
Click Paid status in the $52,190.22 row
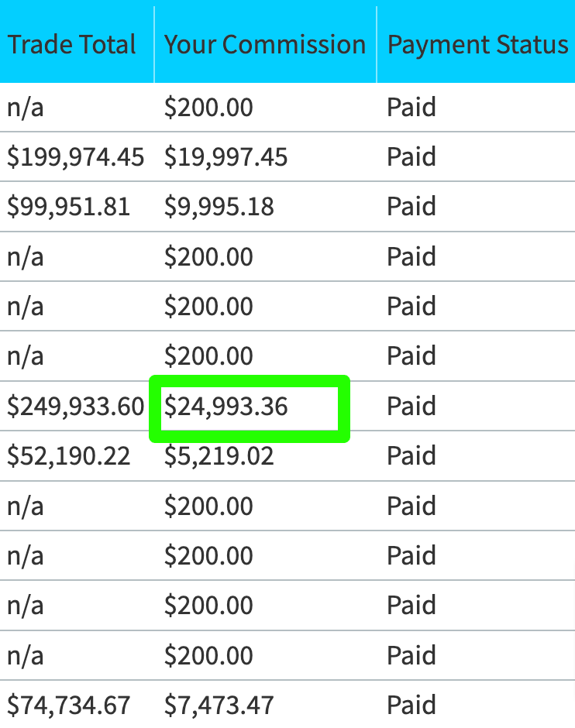[x=411, y=455]
